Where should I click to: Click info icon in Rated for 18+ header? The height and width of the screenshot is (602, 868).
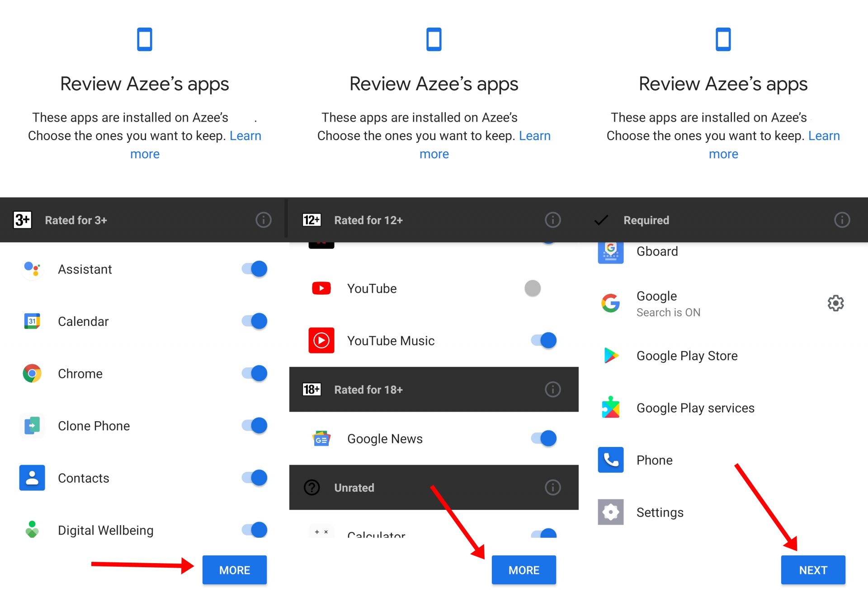(x=552, y=389)
